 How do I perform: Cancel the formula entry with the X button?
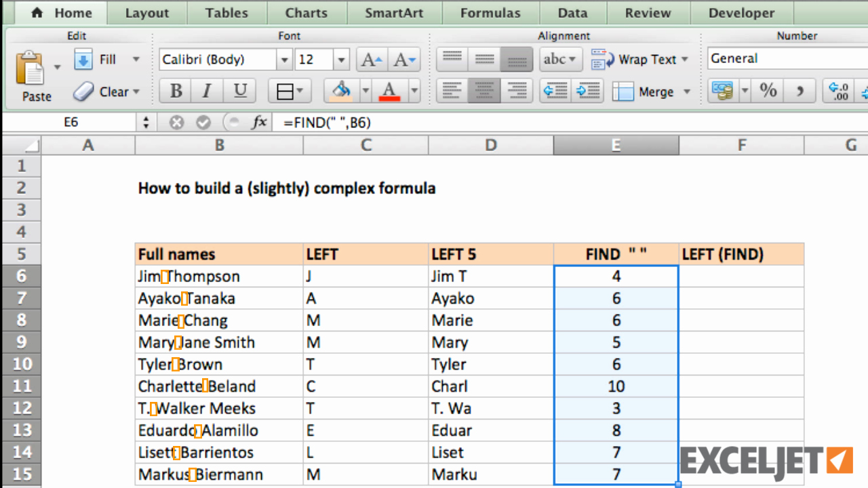pyautogui.click(x=176, y=122)
